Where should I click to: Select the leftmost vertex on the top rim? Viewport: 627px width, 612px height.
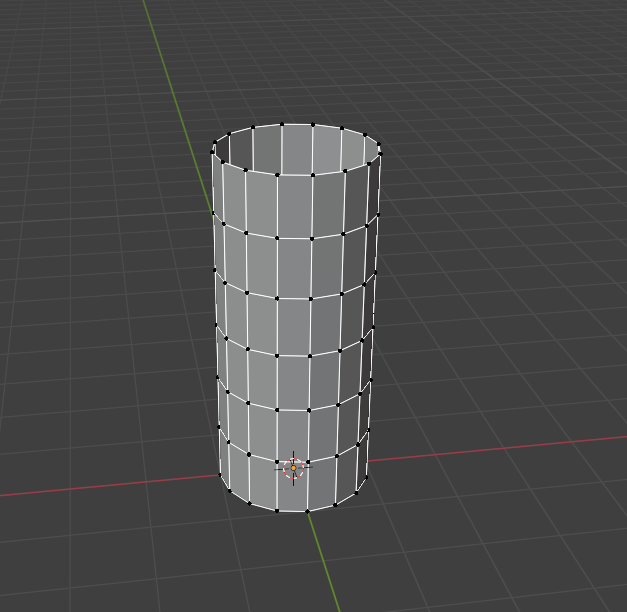[213, 149]
